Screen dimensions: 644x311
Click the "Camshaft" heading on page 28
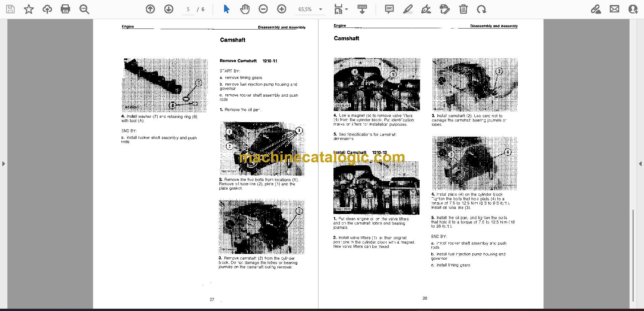click(x=346, y=38)
